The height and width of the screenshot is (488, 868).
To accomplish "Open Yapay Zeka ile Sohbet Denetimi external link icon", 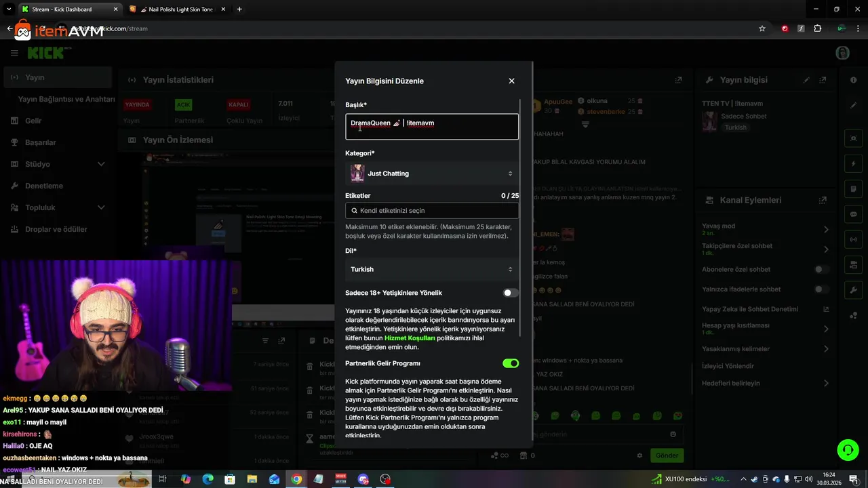I will coord(826,309).
